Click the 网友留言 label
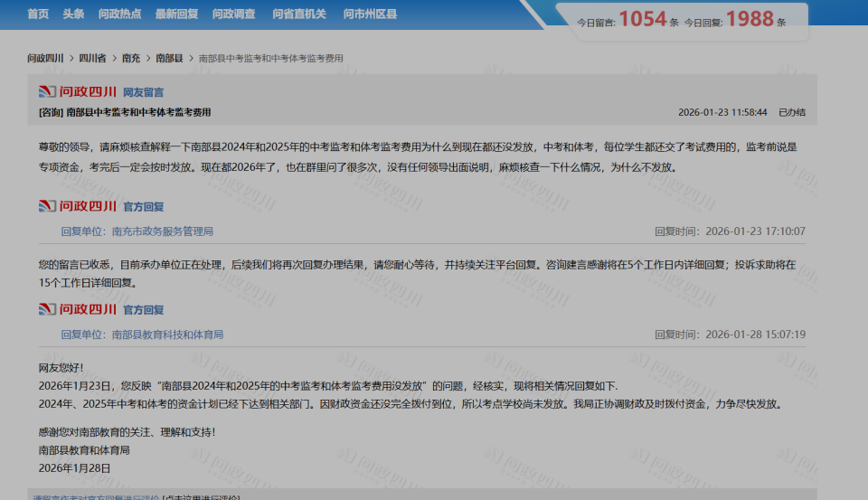The image size is (868, 500). click(144, 92)
